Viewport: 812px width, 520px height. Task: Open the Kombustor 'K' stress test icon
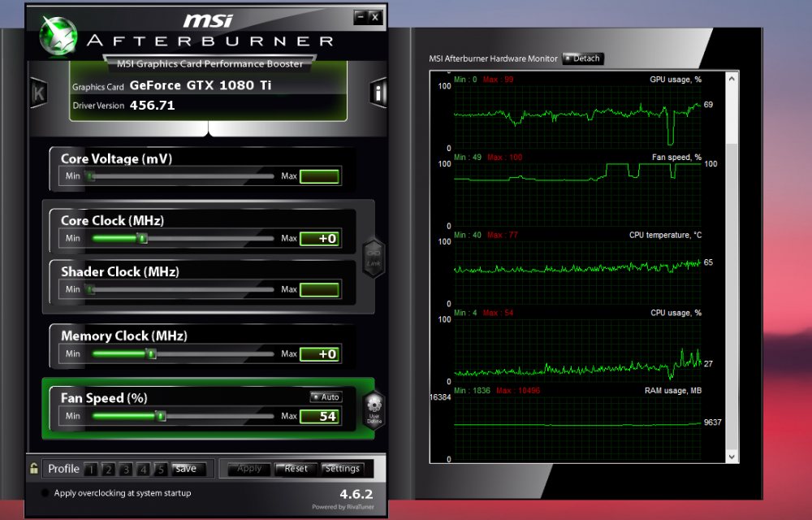[38, 92]
